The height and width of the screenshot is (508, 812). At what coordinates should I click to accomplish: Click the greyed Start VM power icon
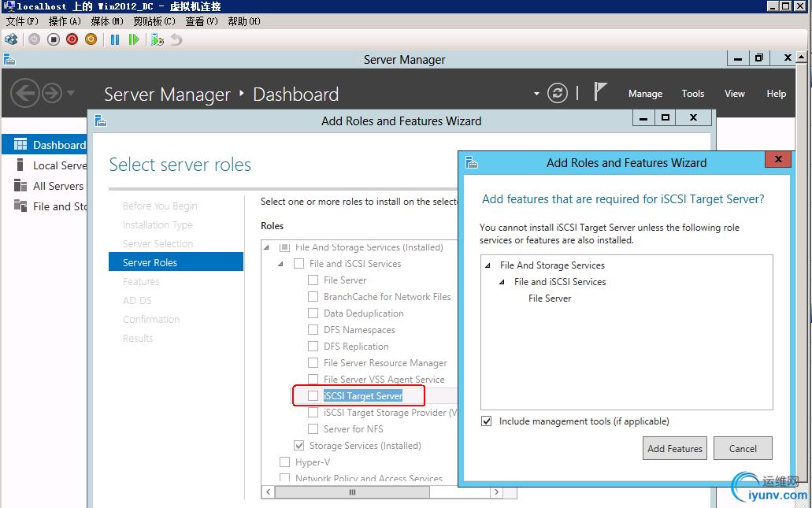(x=34, y=39)
